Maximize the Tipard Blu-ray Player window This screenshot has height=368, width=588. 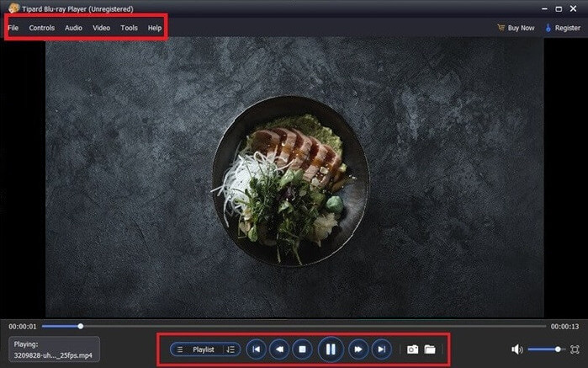(x=559, y=8)
